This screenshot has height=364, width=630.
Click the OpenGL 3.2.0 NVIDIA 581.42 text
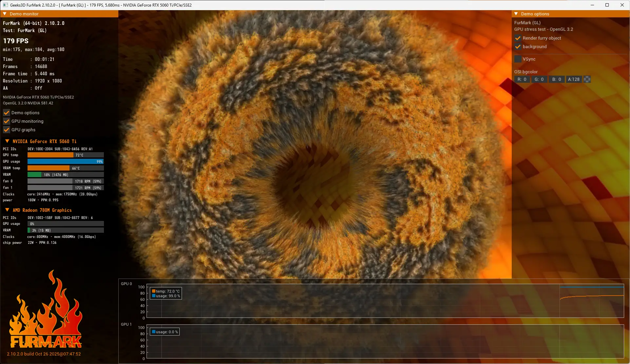pos(28,103)
